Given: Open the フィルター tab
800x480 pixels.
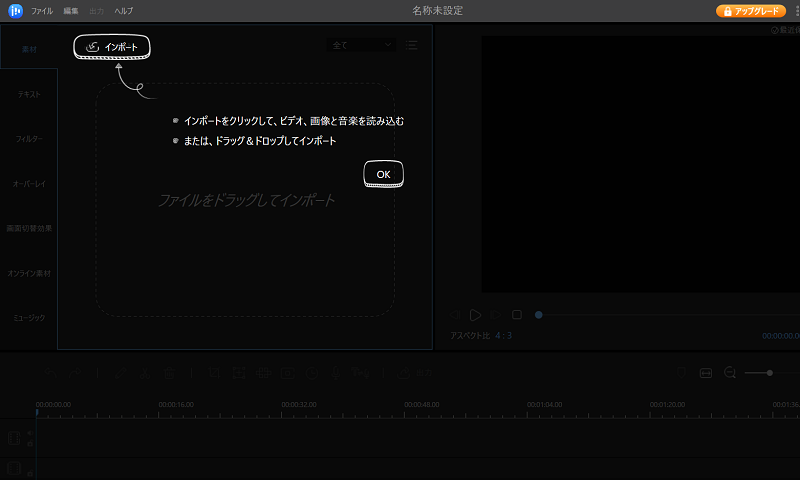Looking at the screenshot, I should [x=29, y=138].
